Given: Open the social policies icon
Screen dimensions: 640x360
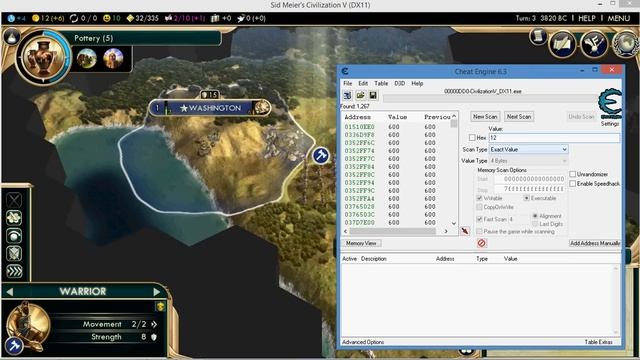Looking at the screenshot, I should (x=562, y=44).
